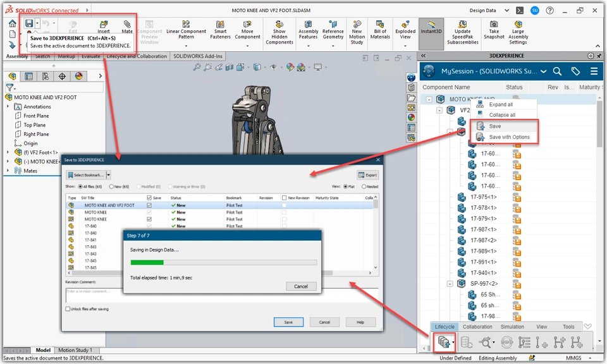
Task: Select Nested view radio button
Action: (364, 186)
